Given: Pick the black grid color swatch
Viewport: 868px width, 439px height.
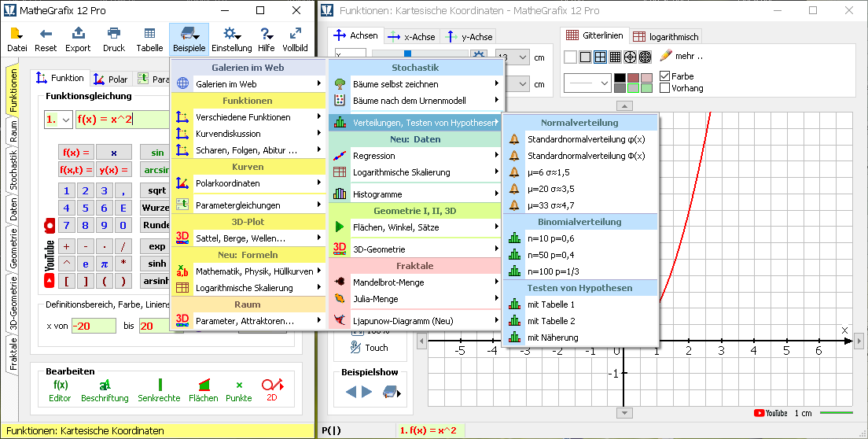Looking at the screenshot, I should (620, 78).
